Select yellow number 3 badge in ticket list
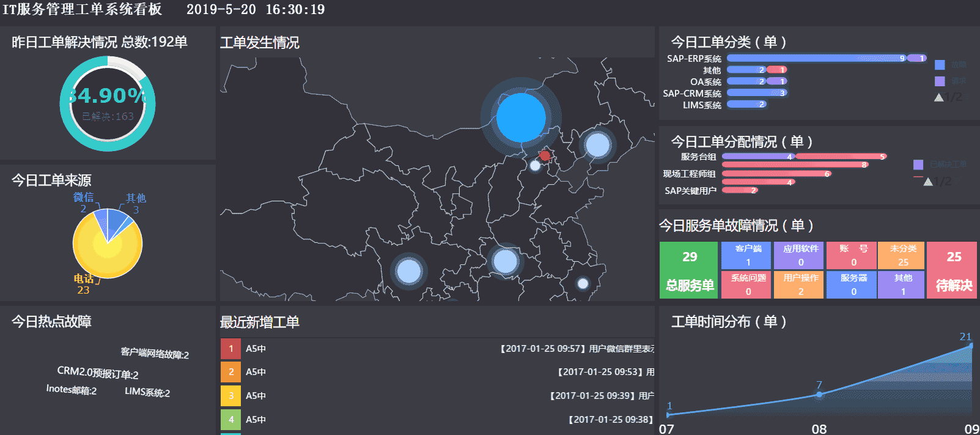Image resolution: width=980 pixels, height=435 pixels. click(230, 396)
